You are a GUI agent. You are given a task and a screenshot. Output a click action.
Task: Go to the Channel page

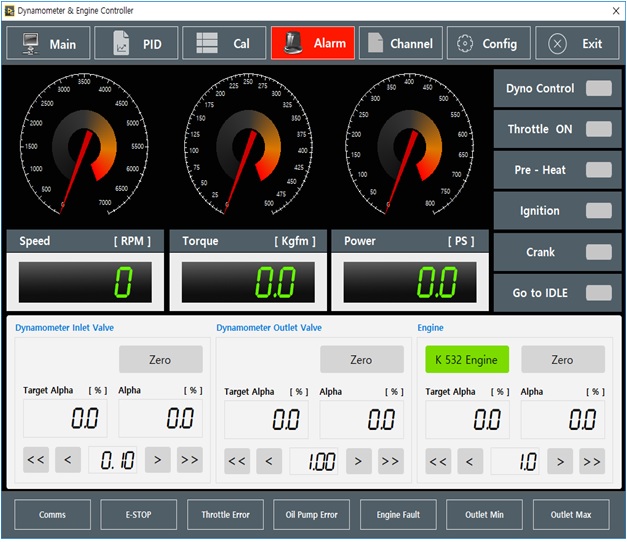pos(401,44)
